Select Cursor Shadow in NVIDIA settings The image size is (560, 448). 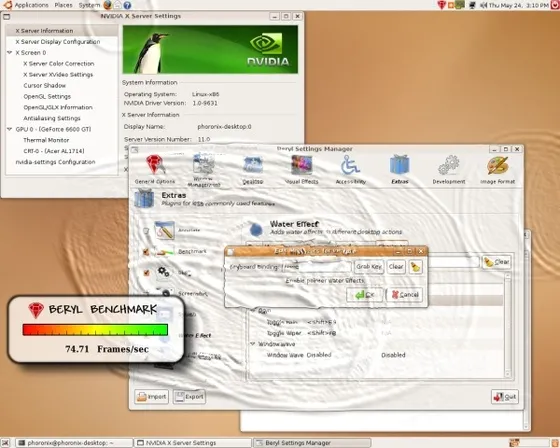coord(44,85)
